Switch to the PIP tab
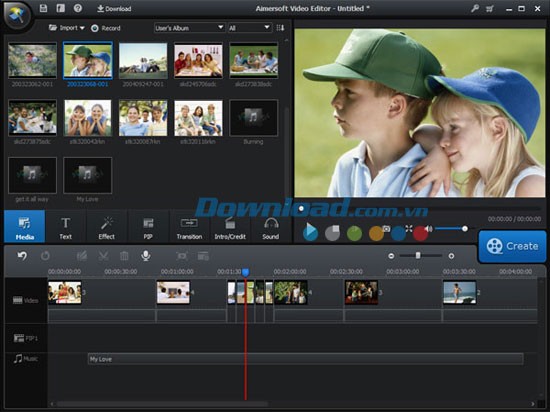The width and height of the screenshot is (550, 412). (x=148, y=227)
